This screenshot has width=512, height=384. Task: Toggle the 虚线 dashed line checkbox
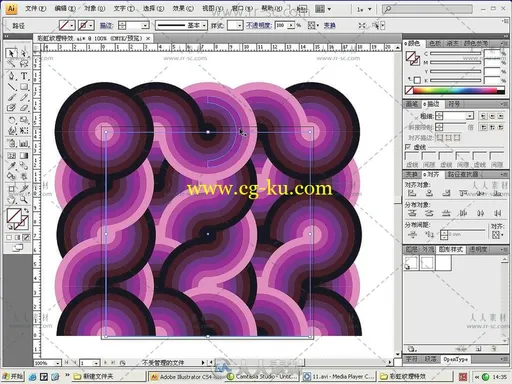pos(408,147)
